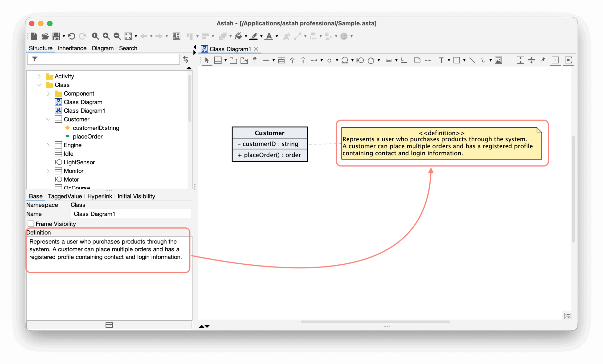Expand the Engine tree node
Image resolution: width=603 pixels, height=364 pixels.
click(48, 145)
